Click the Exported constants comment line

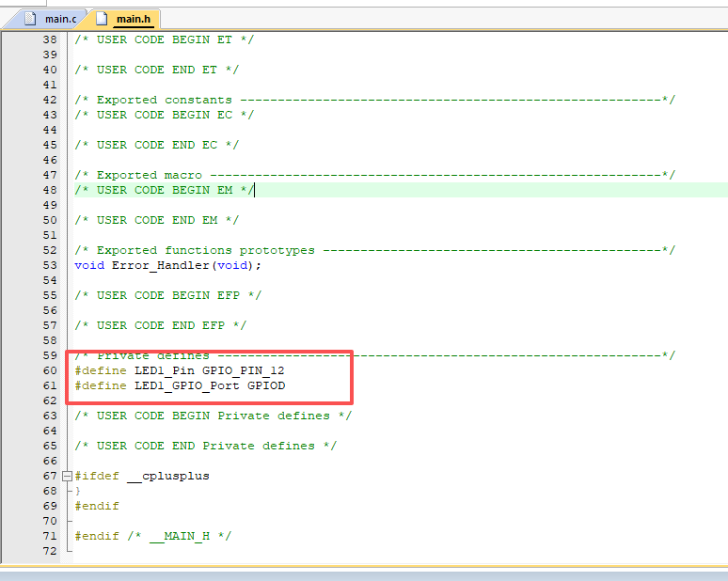pos(164,100)
